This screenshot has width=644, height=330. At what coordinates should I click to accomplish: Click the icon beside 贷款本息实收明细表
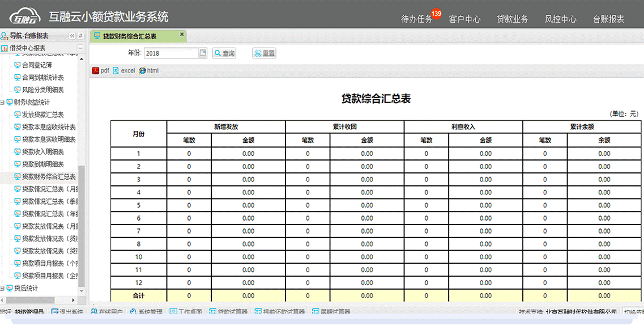pyautogui.click(x=17, y=139)
